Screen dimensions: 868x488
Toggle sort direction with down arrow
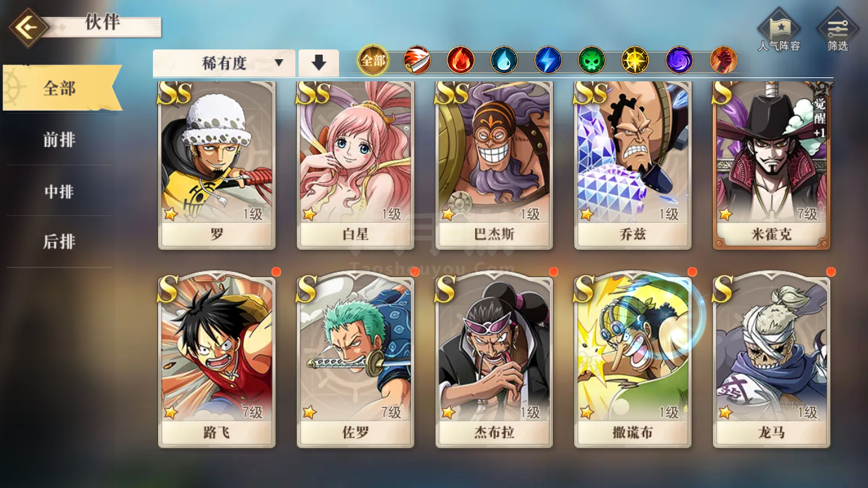click(x=319, y=63)
